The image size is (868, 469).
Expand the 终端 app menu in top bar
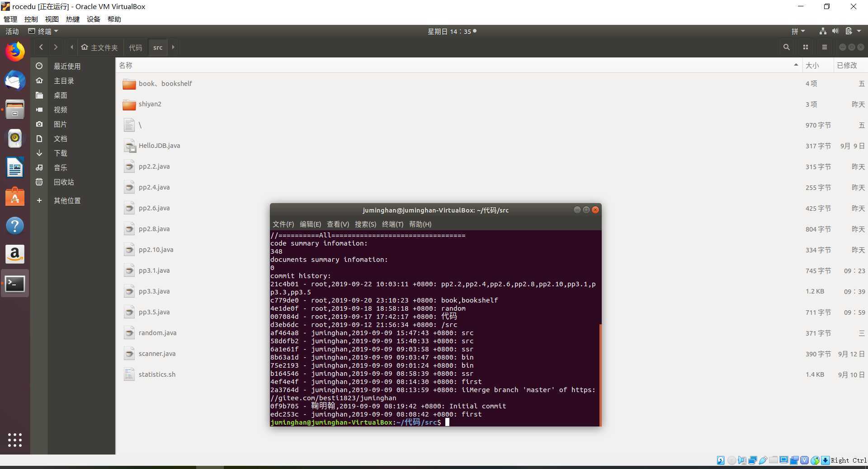[43, 31]
